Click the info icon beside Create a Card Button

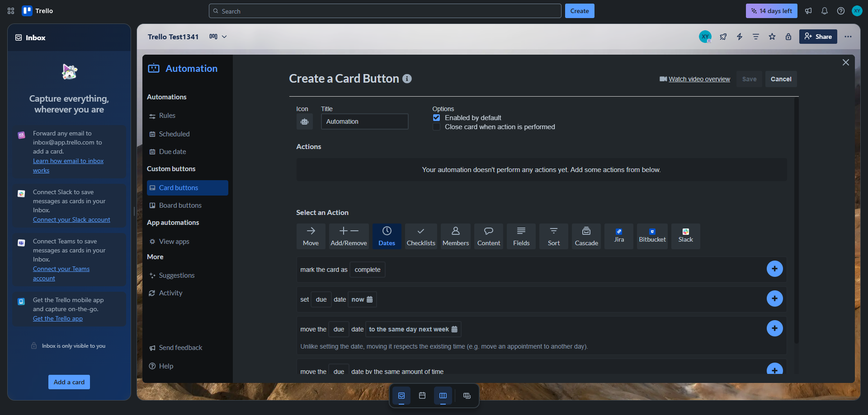(x=407, y=79)
